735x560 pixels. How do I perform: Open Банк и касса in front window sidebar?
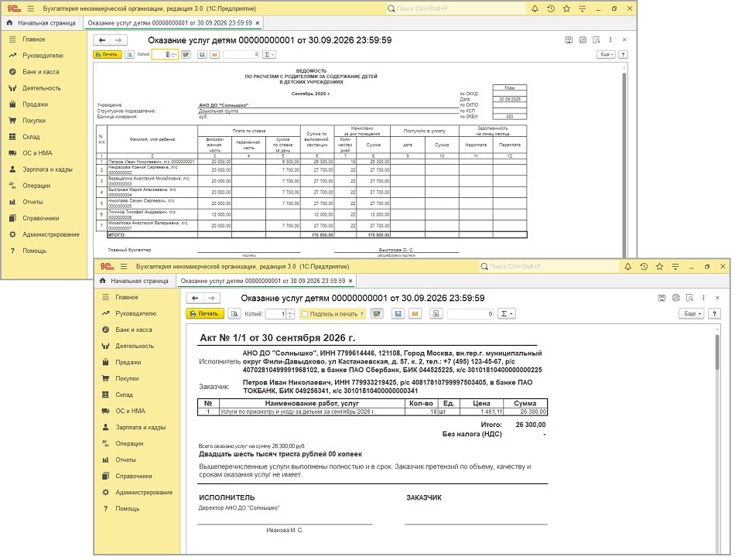[x=134, y=330]
